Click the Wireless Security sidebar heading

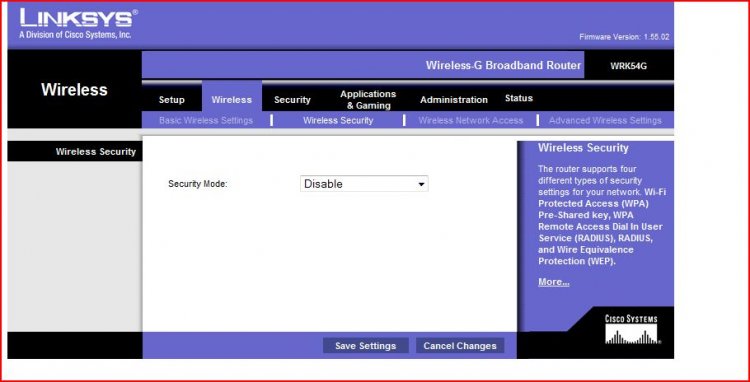pos(96,152)
